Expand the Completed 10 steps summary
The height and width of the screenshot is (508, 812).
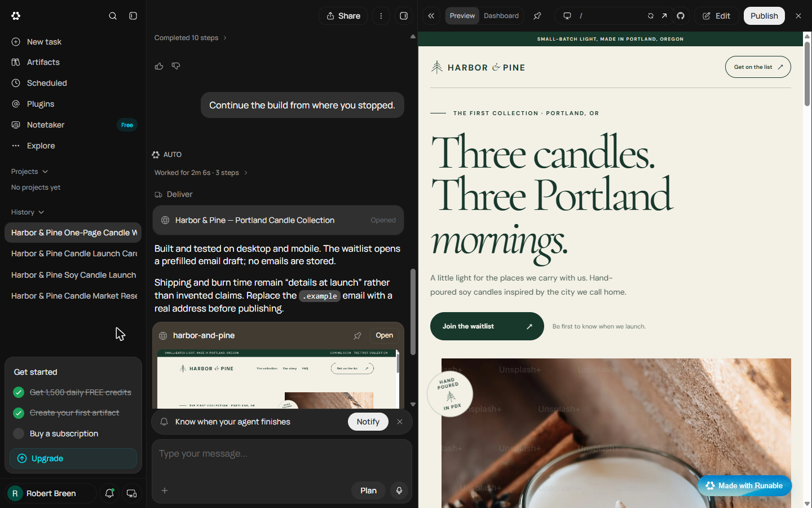coord(191,38)
